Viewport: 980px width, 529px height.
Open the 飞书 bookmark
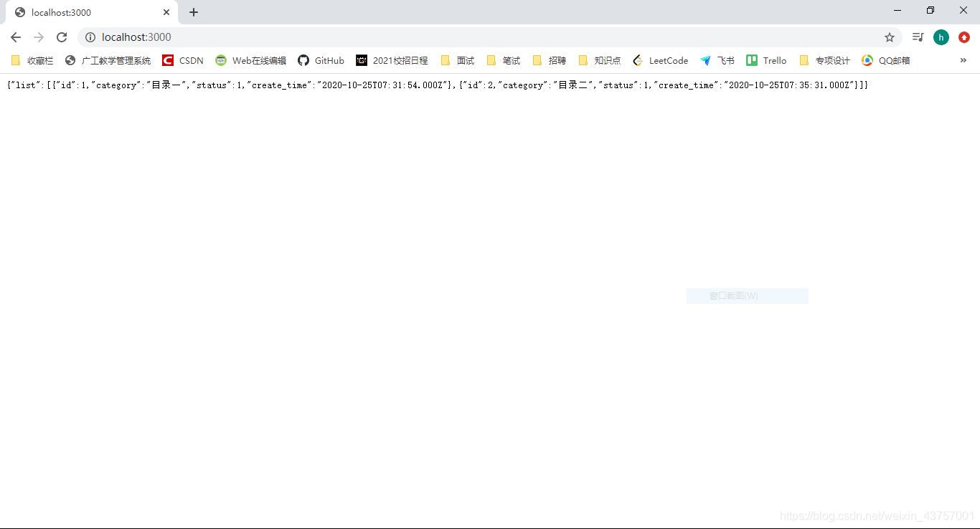[x=717, y=61]
